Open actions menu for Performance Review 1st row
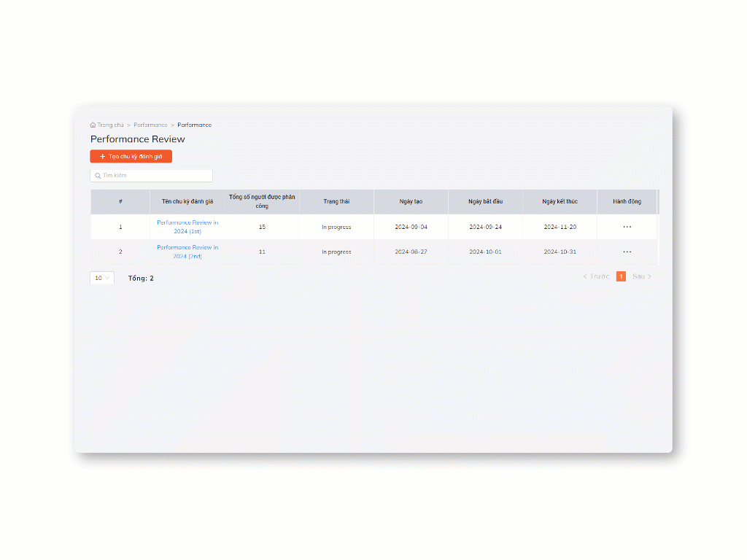This screenshot has height=560, width=747. [627, 227]
